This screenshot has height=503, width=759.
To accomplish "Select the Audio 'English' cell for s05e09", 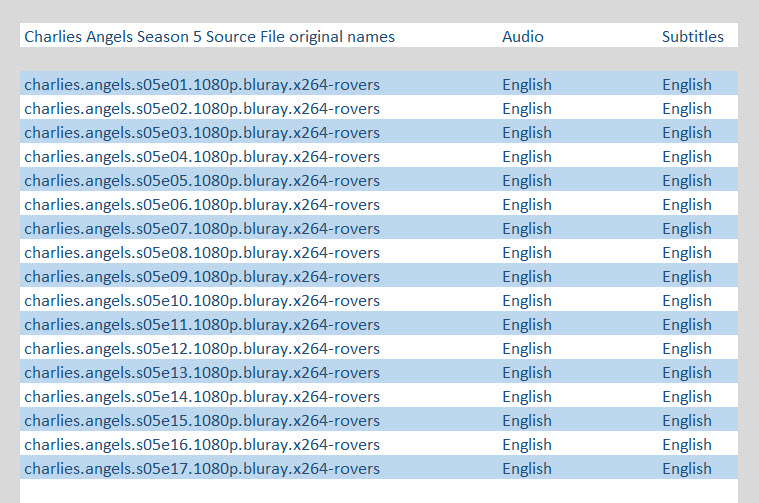I will (527, 277).
